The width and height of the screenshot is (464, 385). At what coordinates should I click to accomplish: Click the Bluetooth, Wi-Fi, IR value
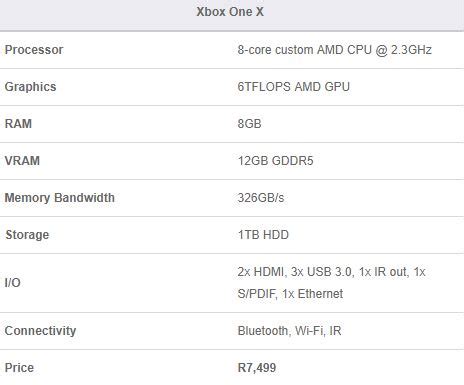coord(289,331)
